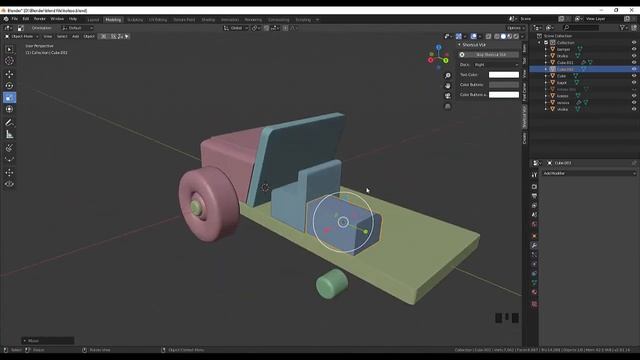Click the white Color Buttons active swatch
The width and height of the screenshot is (640, 360).
[x=504, y=95]
